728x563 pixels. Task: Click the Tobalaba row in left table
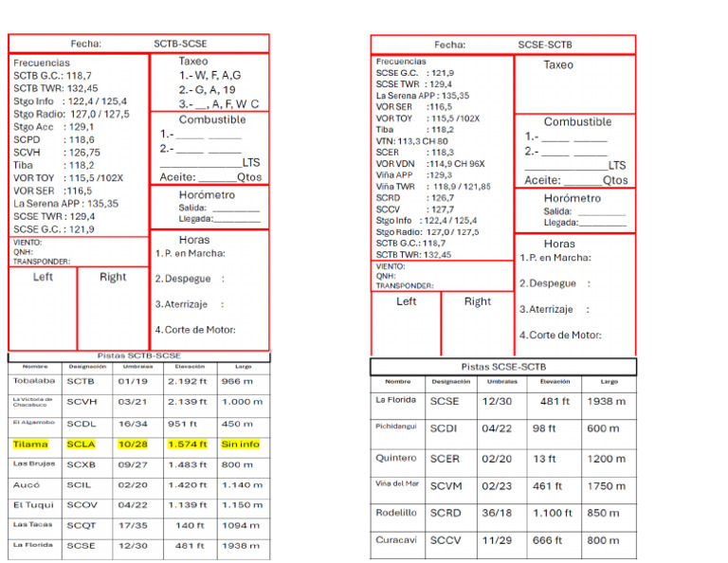(138, 381)
